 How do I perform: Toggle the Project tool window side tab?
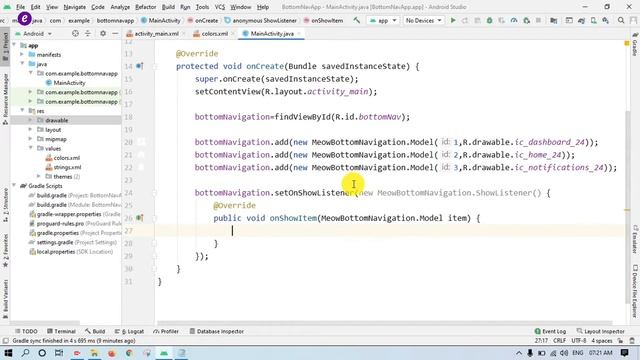[5, 46]
